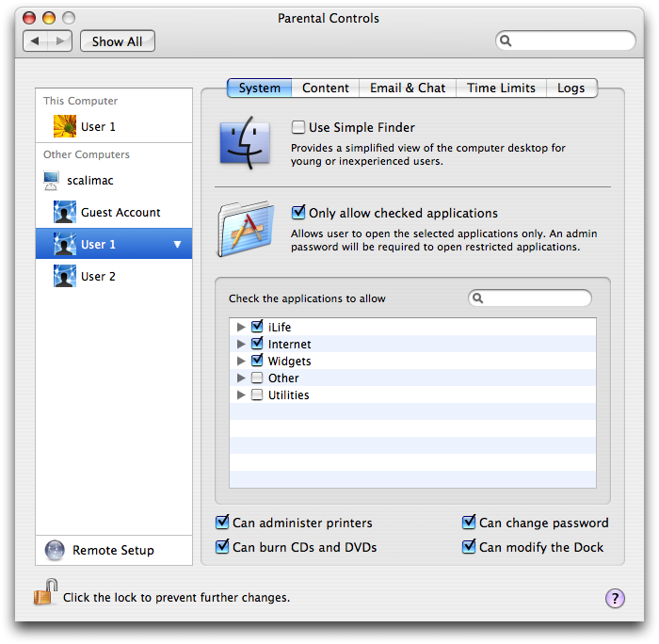Toggle Can change password checkbox
Screen dimensions: 659x644
point(469,523)
